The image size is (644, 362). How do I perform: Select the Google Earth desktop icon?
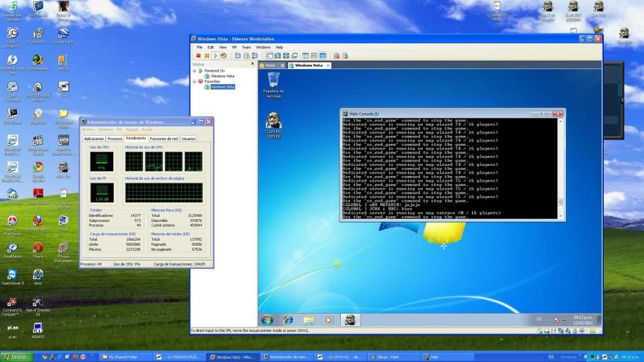(64, 36)
